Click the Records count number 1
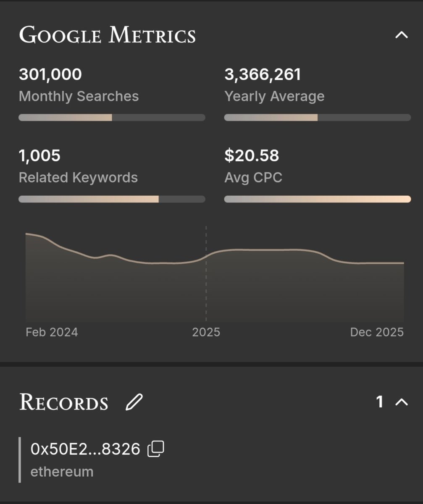The width and height of the screenshot is (423, 504). point(380,402)
